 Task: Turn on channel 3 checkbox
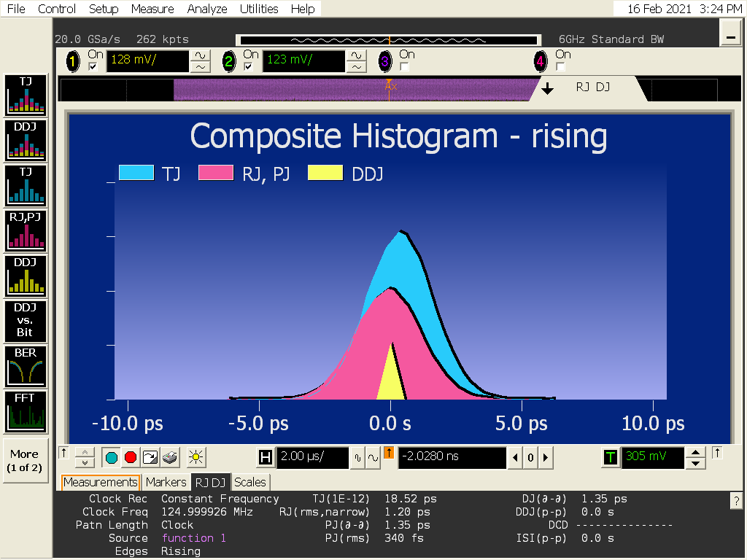(404, 66)
